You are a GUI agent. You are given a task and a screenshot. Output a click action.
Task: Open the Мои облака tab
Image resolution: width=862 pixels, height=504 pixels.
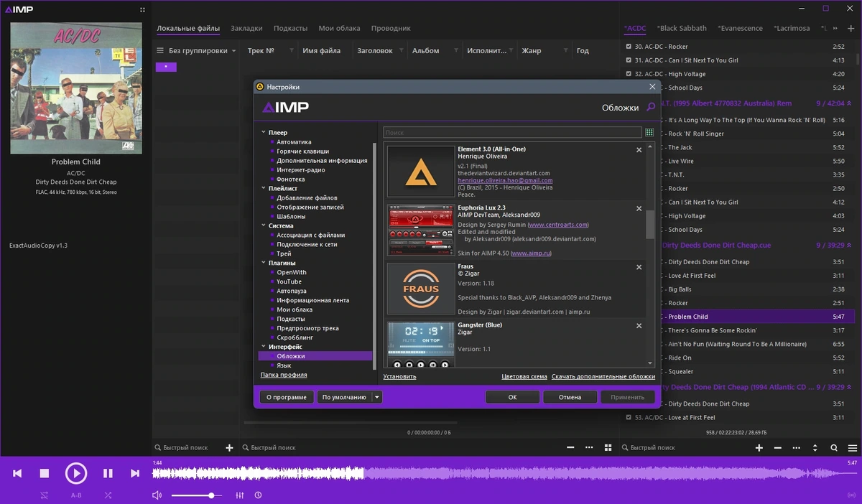339,28
